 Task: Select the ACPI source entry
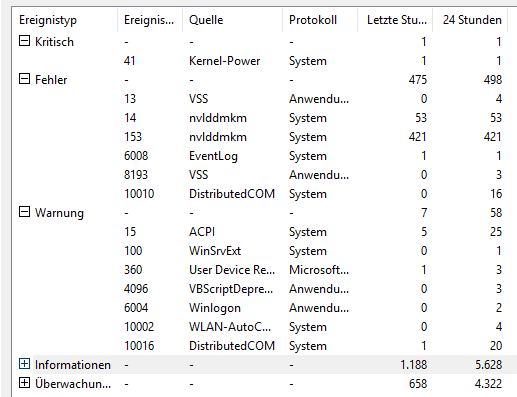[202, 232]
